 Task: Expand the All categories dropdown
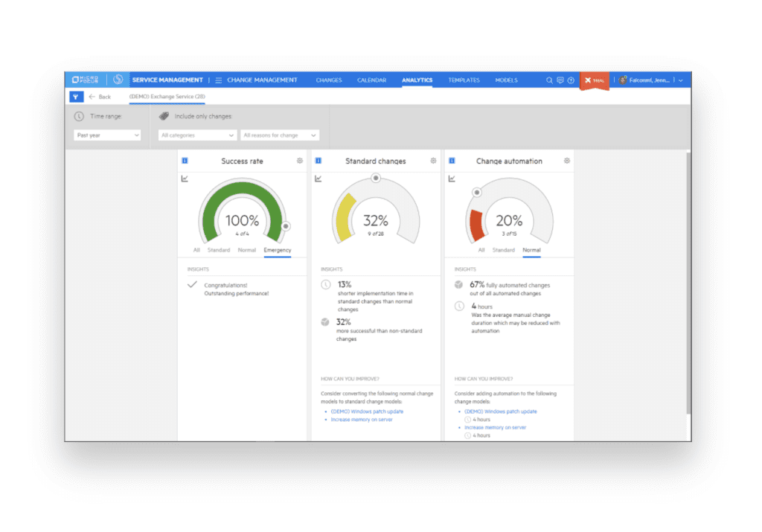[x=198, y=135]
